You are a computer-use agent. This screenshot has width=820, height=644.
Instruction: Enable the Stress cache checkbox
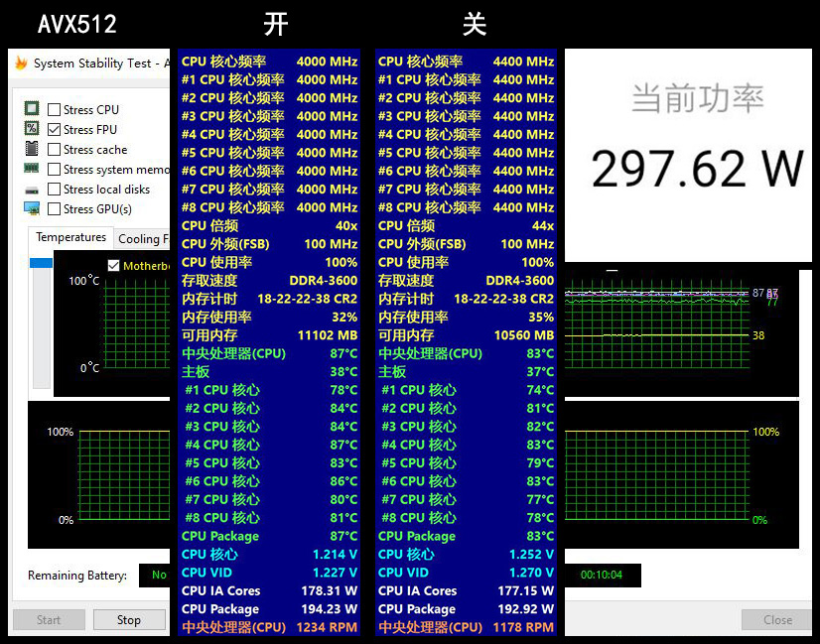55,150
